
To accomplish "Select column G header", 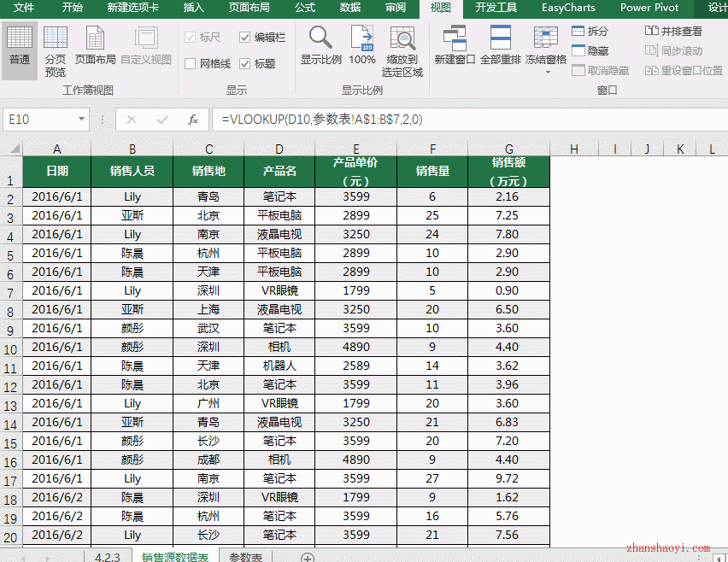I will [x=509, y=149].
